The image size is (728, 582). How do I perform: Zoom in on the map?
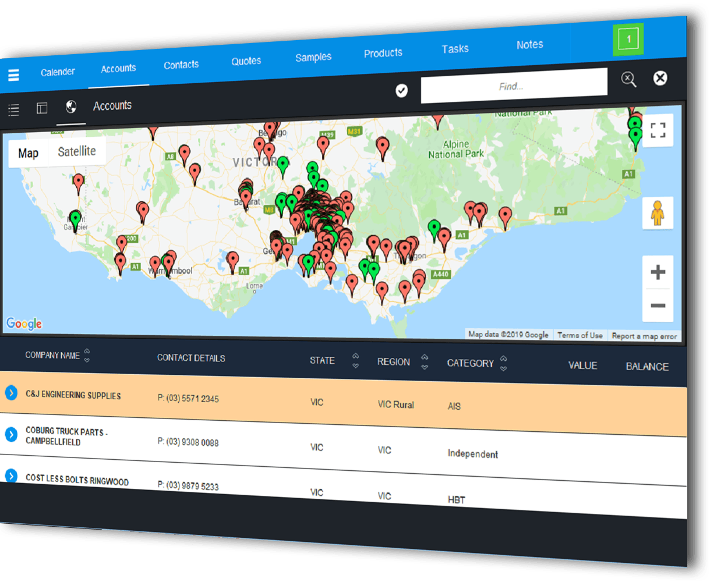[x=658, y=272]
